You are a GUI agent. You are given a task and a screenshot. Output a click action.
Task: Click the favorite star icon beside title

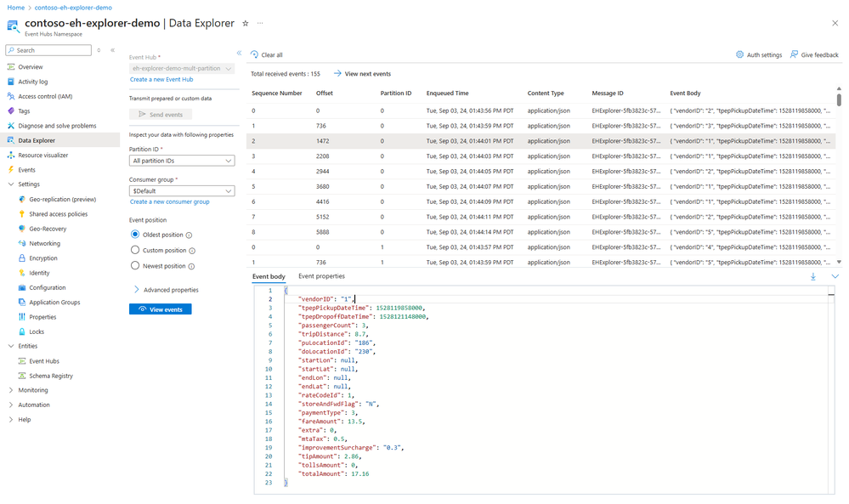coord(246,24)
